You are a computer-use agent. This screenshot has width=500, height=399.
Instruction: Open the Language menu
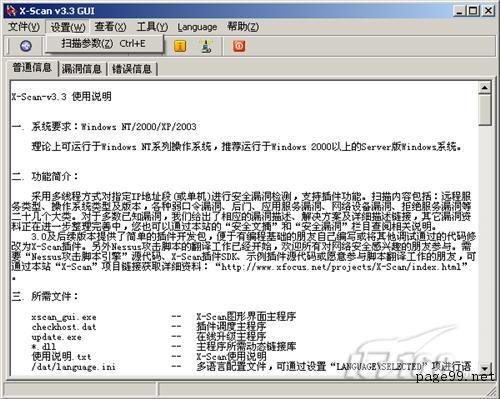tap(197, 27)
